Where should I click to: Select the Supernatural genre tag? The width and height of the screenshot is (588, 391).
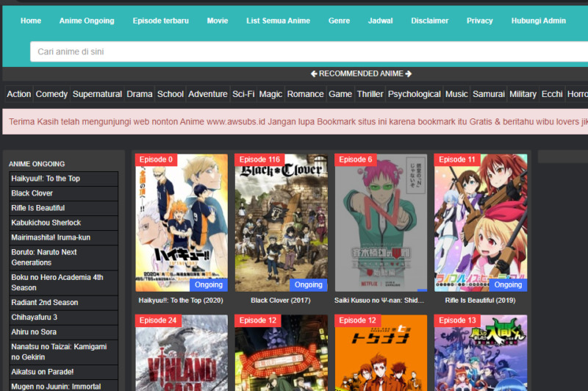97,94
